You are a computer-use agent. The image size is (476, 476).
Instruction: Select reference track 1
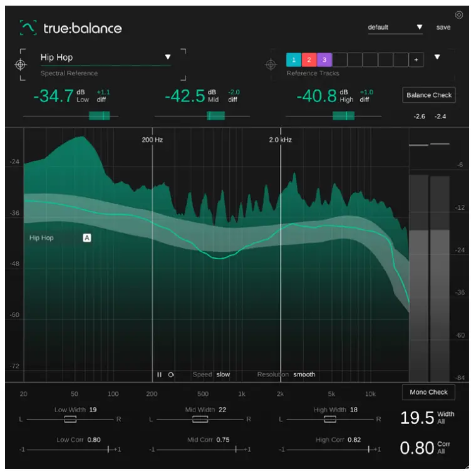point(294,59)
